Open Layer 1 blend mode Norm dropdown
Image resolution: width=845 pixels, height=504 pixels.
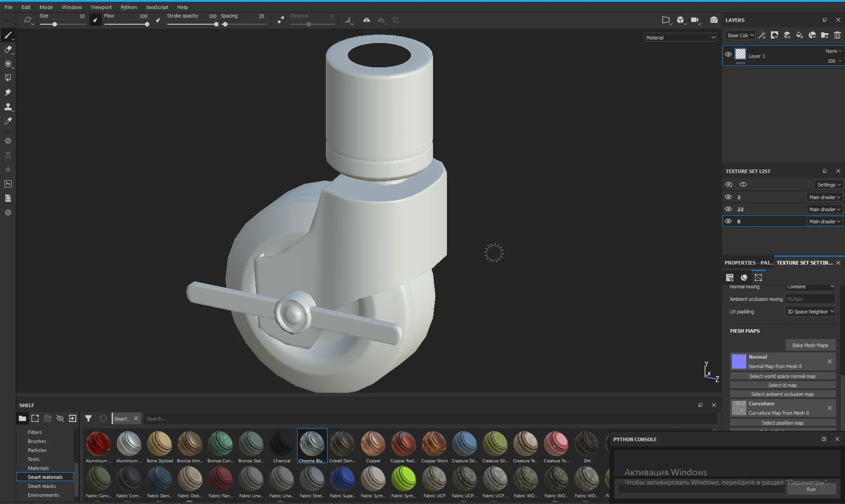click(833, 51)
